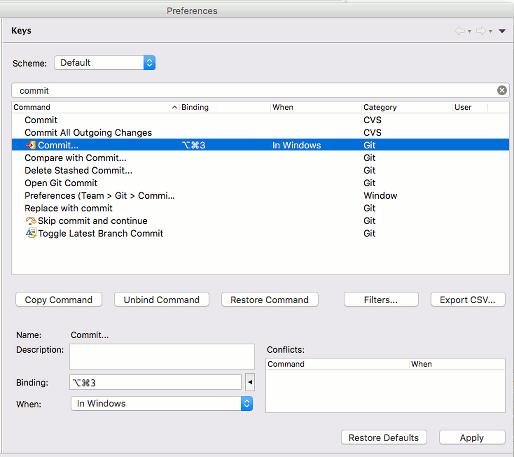The width and height of the screenshot is (514, 457).
Task: Click the Git Commit... row icon
Action: pos(31,145)
